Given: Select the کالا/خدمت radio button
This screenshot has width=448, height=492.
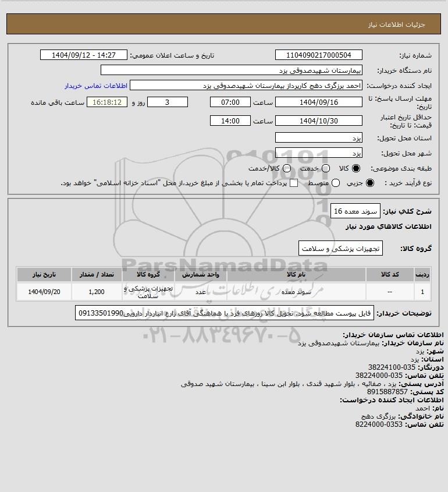Looking at the screenshot, I should pos(286,168).
